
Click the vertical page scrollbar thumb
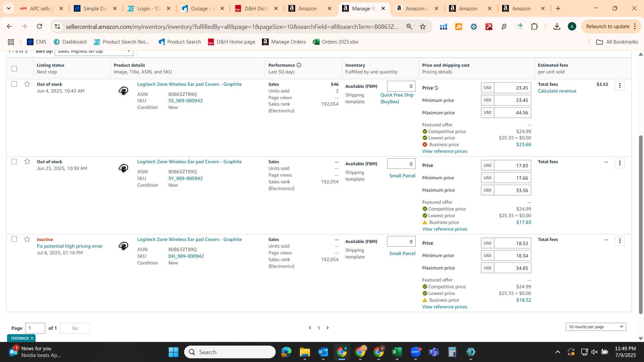pyautogui.click(x=641, y=225)
